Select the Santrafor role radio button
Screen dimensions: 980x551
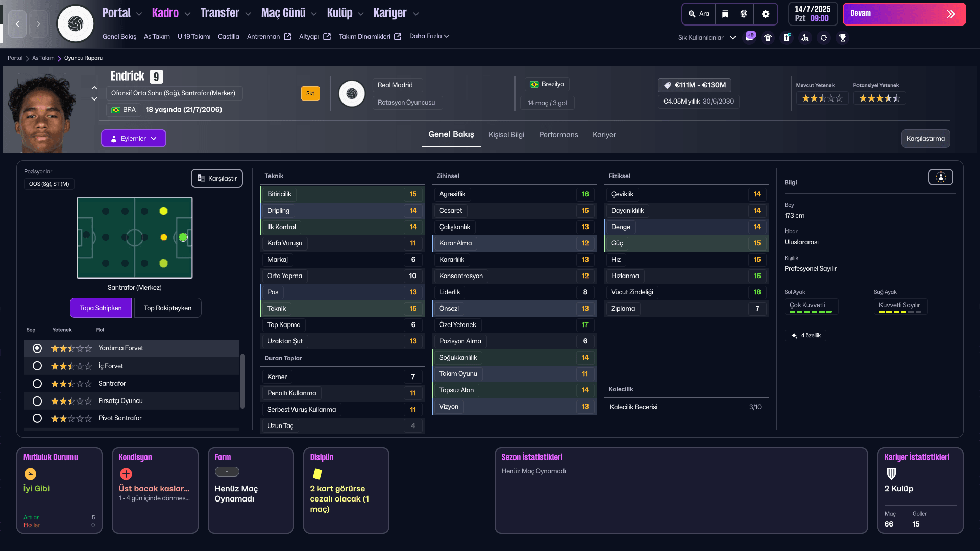coord(37,383)
